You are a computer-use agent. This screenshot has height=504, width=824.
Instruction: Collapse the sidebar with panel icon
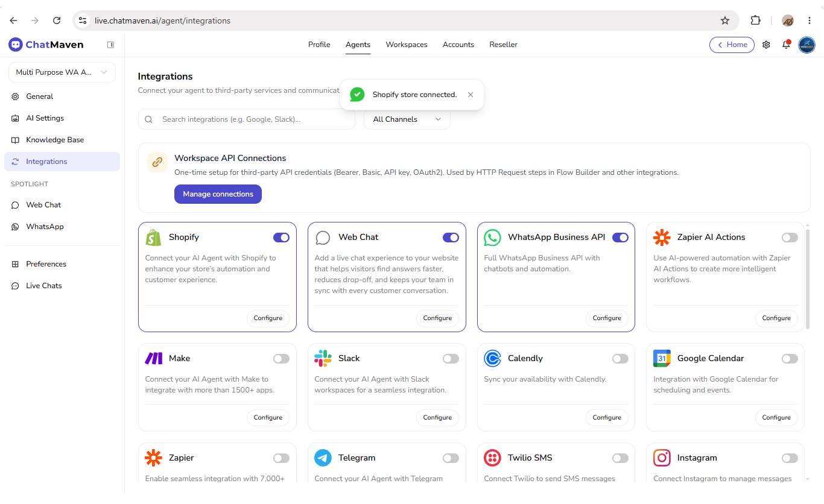(x=110, y=45)
